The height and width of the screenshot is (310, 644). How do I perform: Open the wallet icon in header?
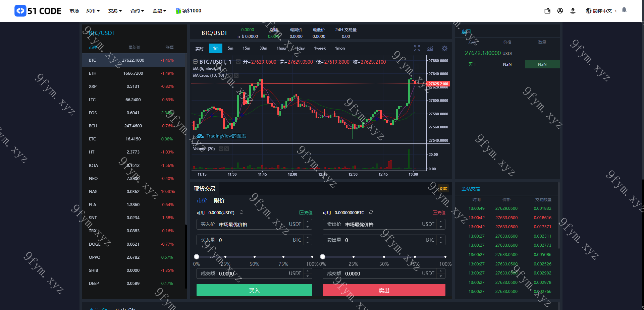[x=547, y=11]
